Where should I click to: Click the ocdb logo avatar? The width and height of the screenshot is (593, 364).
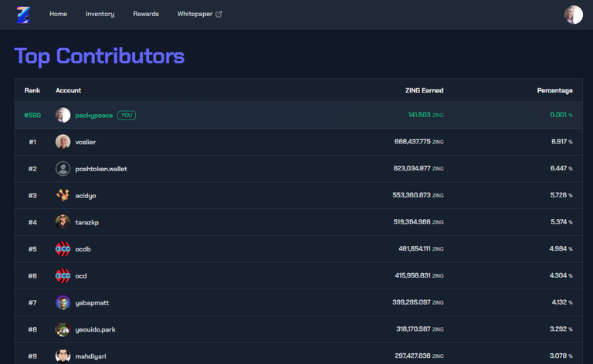click(63, 249)
